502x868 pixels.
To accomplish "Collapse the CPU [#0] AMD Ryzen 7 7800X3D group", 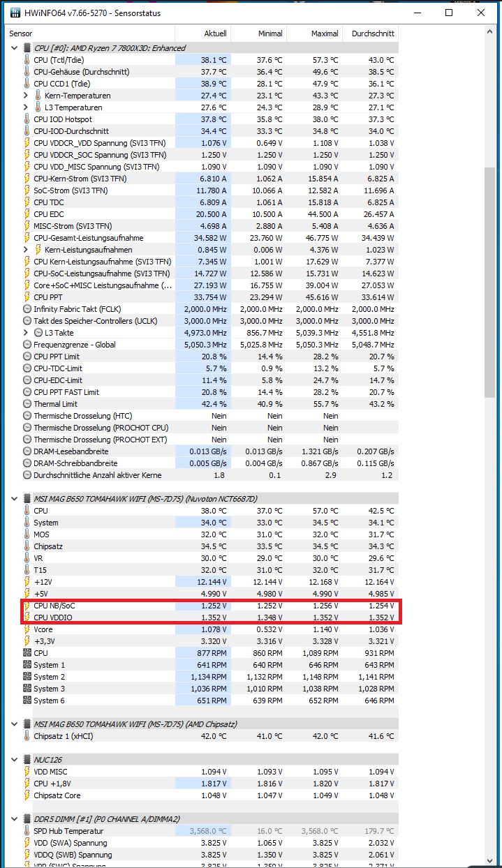I will click(x=15, y=48).
